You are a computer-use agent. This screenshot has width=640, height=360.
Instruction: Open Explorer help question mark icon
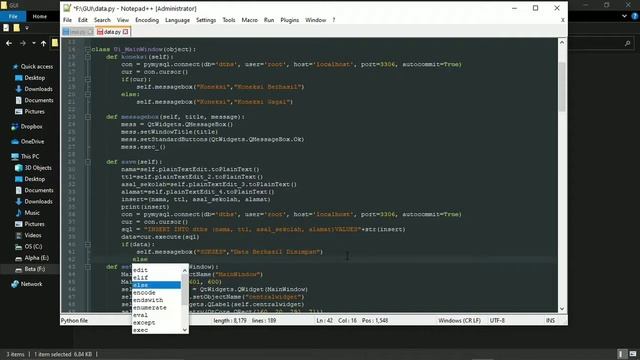(635, 16)
